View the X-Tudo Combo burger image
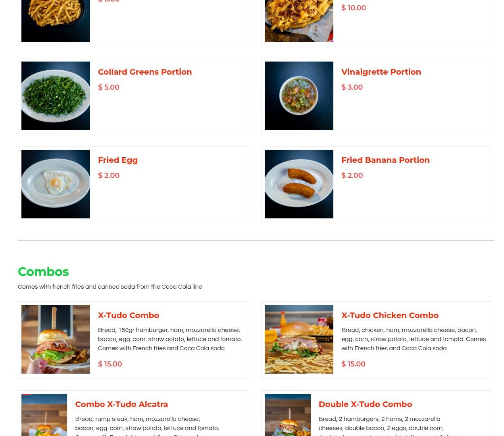Viewport: 504px width, 436px height. 56,339
